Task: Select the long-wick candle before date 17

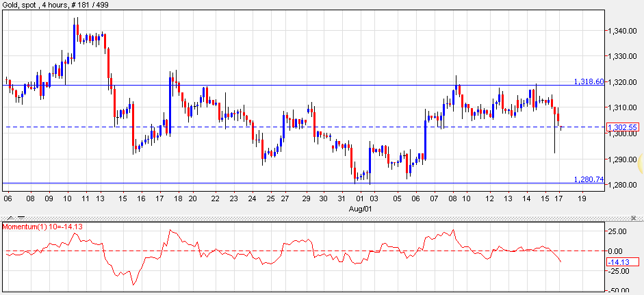Action: pyautogui.click(x=554, y=127)
